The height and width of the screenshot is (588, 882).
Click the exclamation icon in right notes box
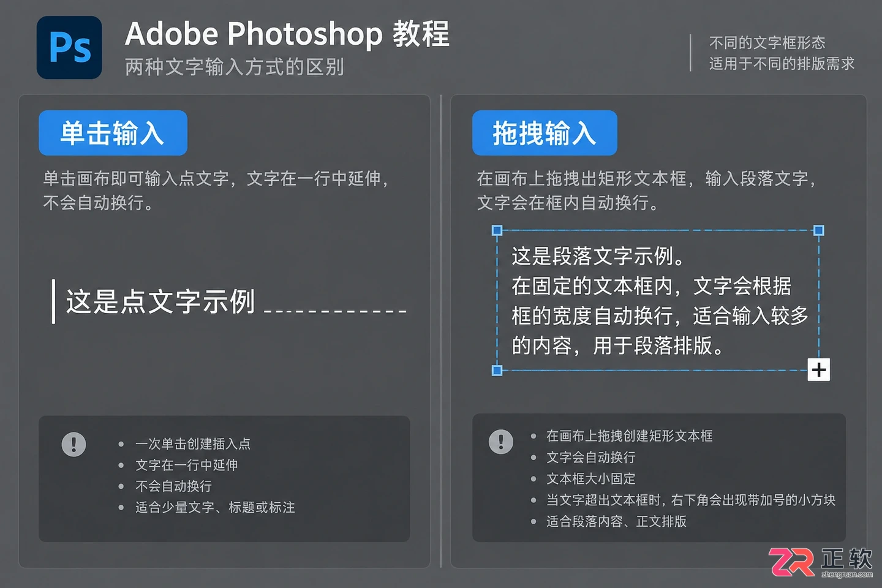tap(501, 442)
